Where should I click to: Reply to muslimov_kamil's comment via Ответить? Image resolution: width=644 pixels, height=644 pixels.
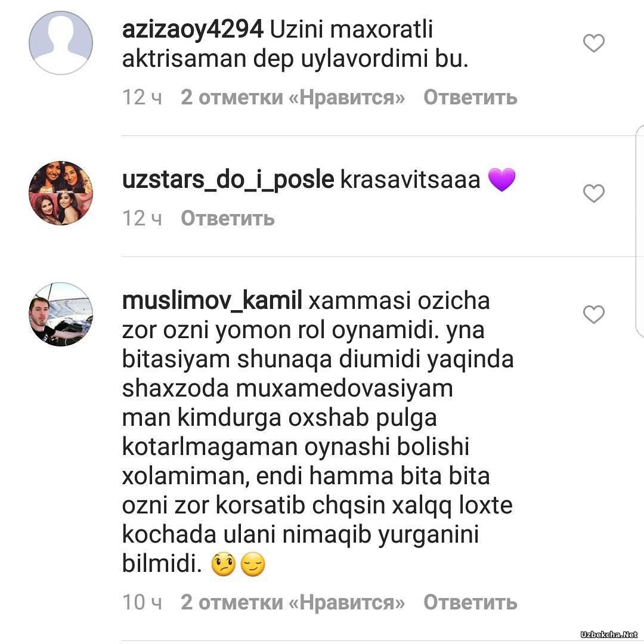(470, 602)
